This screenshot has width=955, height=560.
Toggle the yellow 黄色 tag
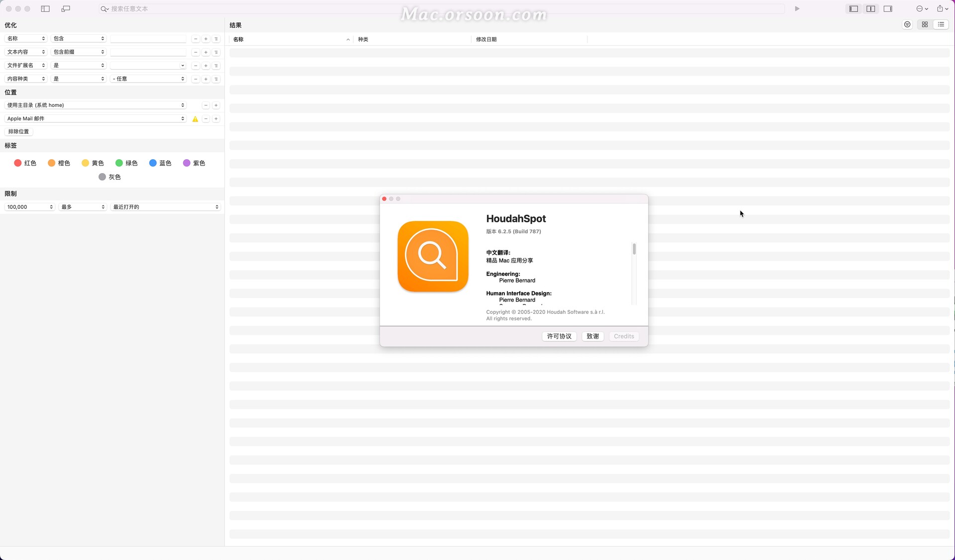93,163
